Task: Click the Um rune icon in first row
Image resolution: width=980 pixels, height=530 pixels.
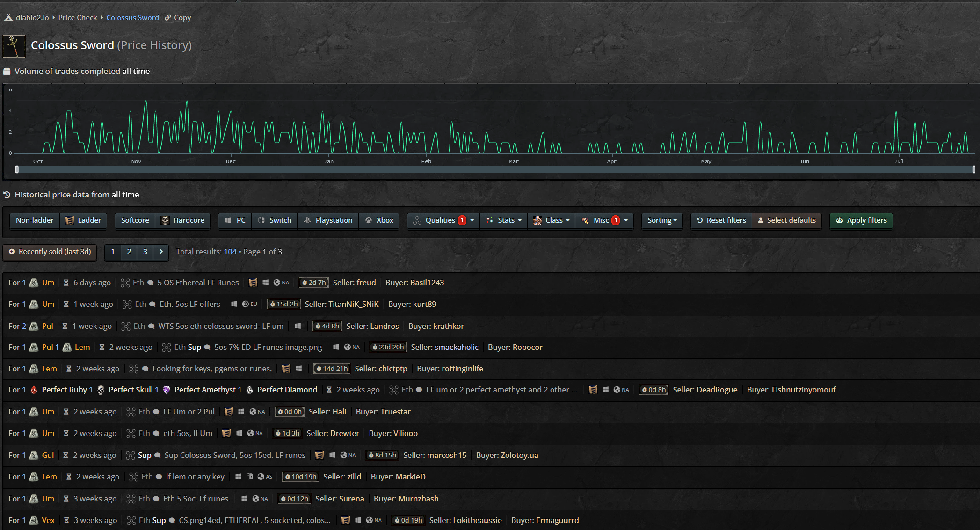Action: (34, 283)
